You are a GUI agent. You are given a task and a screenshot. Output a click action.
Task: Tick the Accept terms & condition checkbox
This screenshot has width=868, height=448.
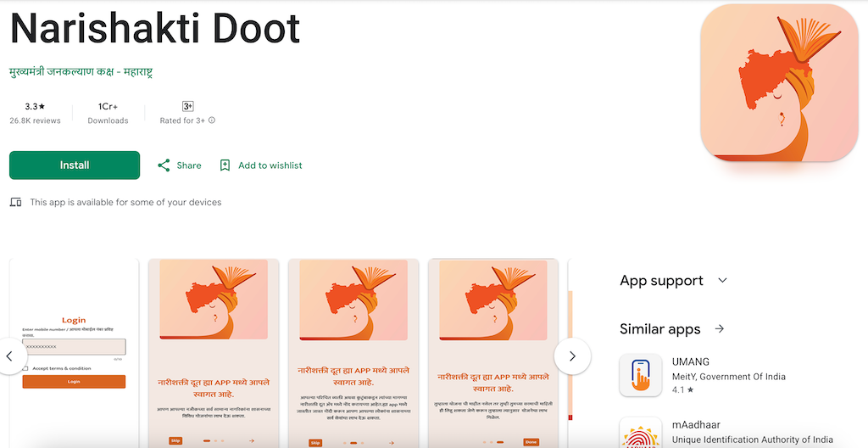(x=25, y=368)
